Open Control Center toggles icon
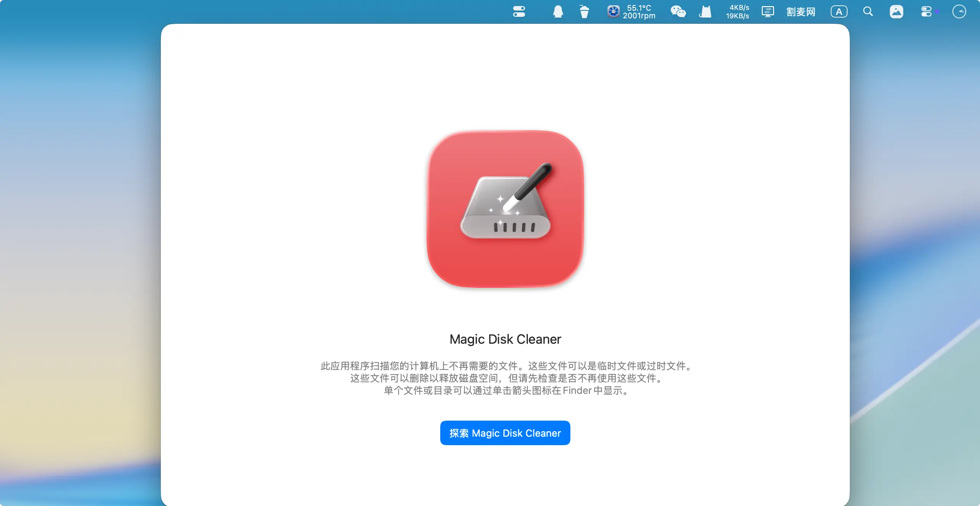The image size is (980, 506). (926, 12)
